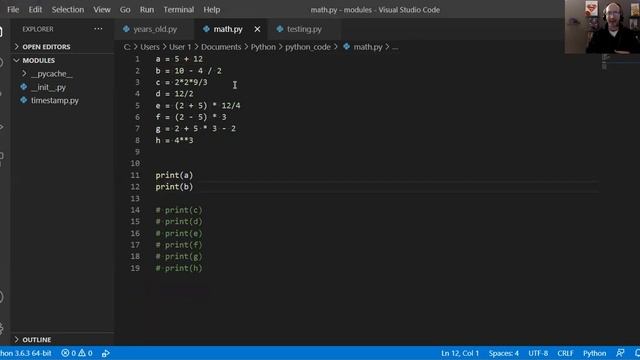The image size is (640, 360).
Task: Click the commented '# print(h)' line
Action: [x=179, y=268]
